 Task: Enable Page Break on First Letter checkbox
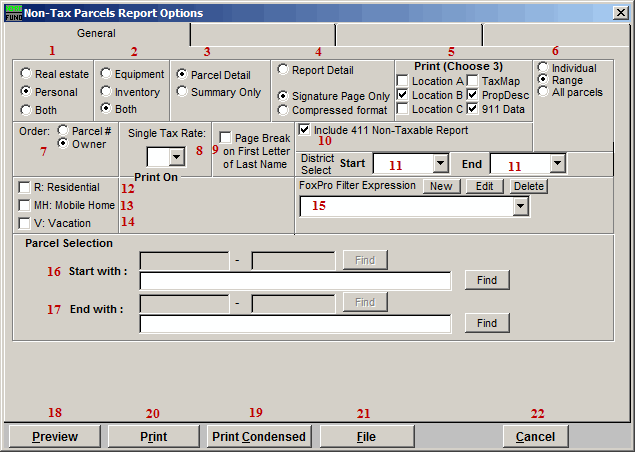[x=226, y=137]
